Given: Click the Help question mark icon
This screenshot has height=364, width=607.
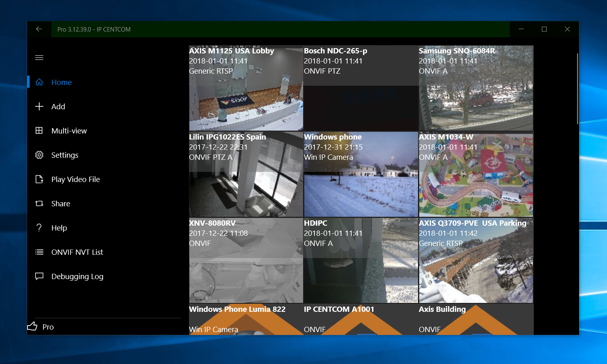Looking at the screenshot, I should [39, 228].
